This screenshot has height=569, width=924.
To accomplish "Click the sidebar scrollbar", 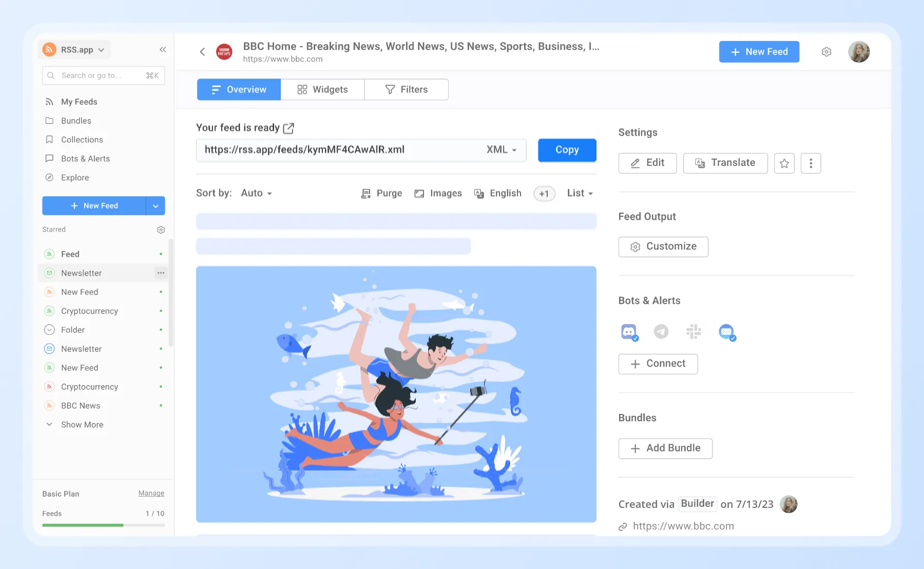I will [x=171, y=293].
